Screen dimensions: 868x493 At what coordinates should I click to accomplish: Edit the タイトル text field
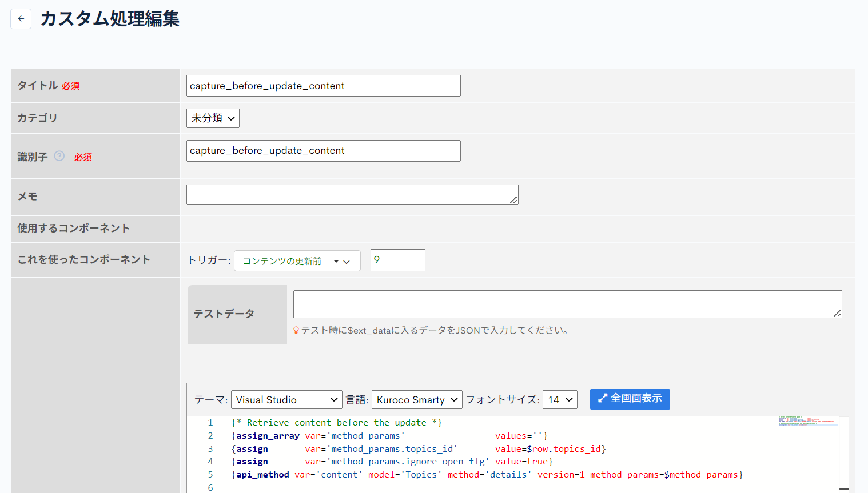coord(323,86)
